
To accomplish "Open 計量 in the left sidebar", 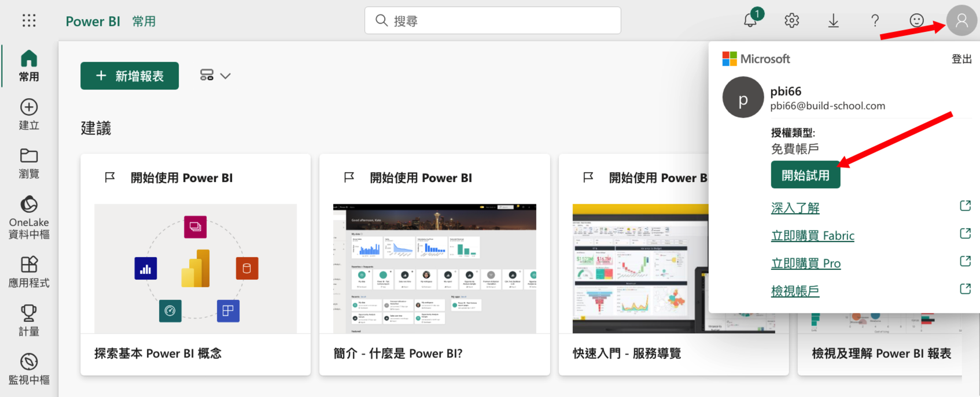I will click(29, 320).
